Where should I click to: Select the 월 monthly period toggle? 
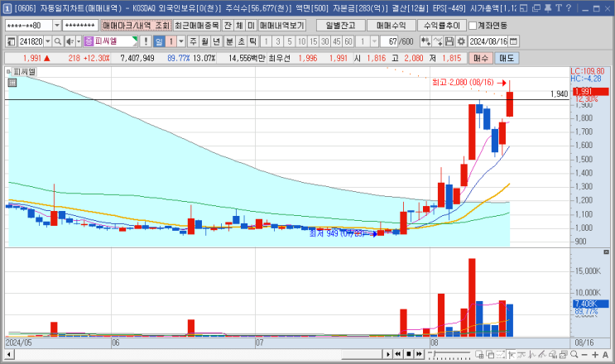(204, 41)
